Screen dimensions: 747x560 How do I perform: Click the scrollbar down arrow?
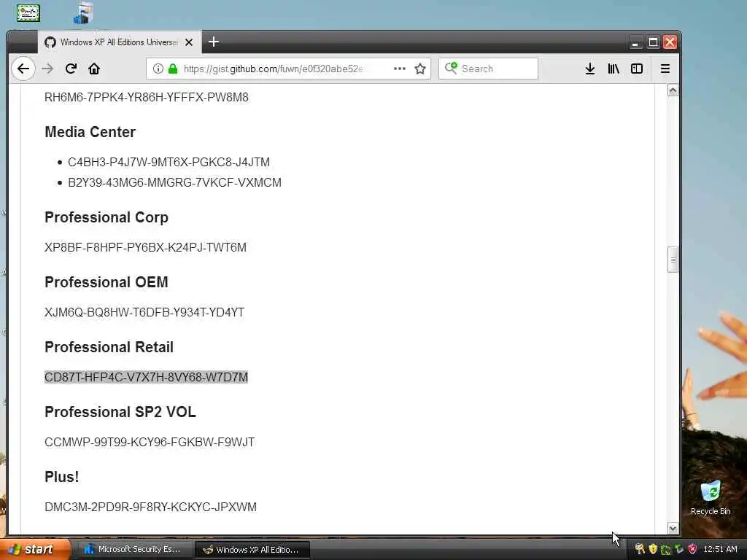[x=673, y=528]
